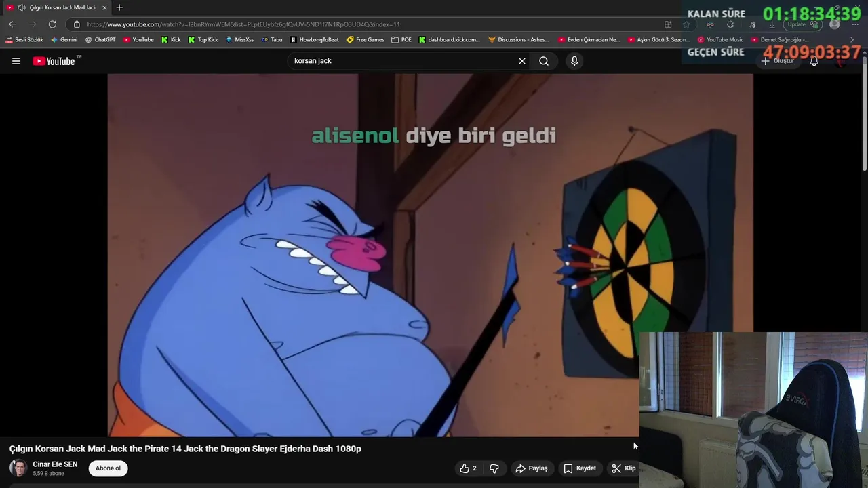Open a new browser tab
Screen dimensions: 868x488
[119, 7]
